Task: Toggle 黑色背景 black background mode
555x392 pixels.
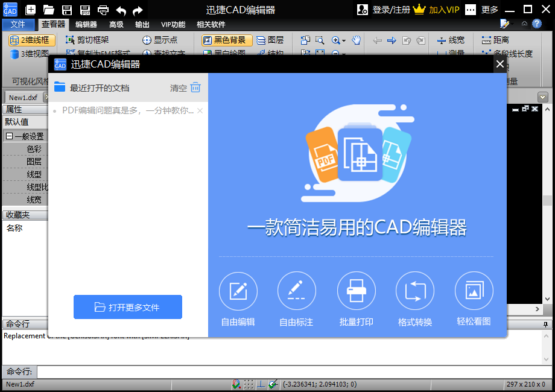Action: pos(226,40)
